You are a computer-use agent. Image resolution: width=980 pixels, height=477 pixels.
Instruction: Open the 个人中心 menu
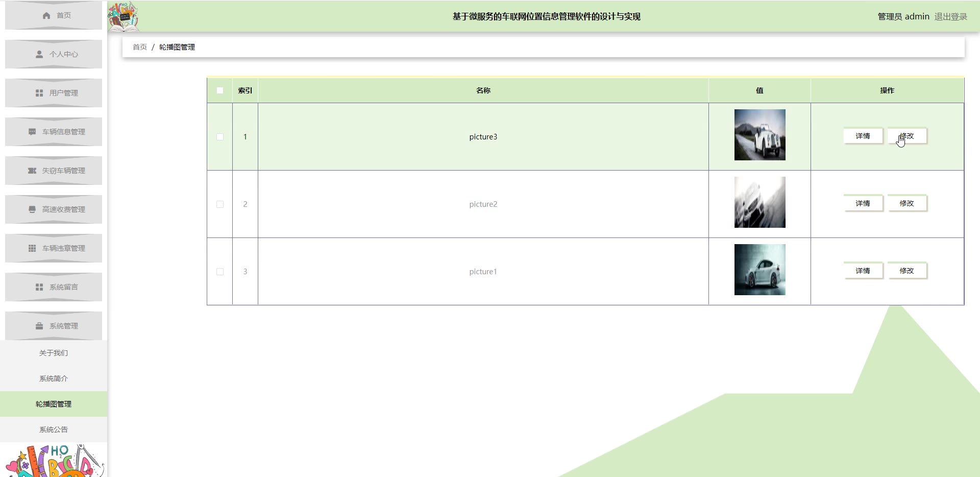54,54
